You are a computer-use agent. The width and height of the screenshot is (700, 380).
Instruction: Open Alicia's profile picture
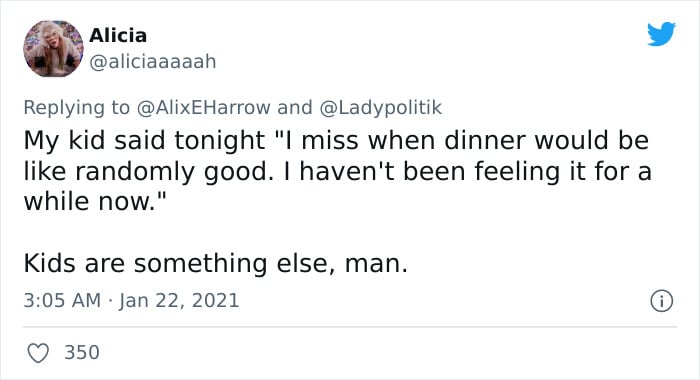pos(53,49)
